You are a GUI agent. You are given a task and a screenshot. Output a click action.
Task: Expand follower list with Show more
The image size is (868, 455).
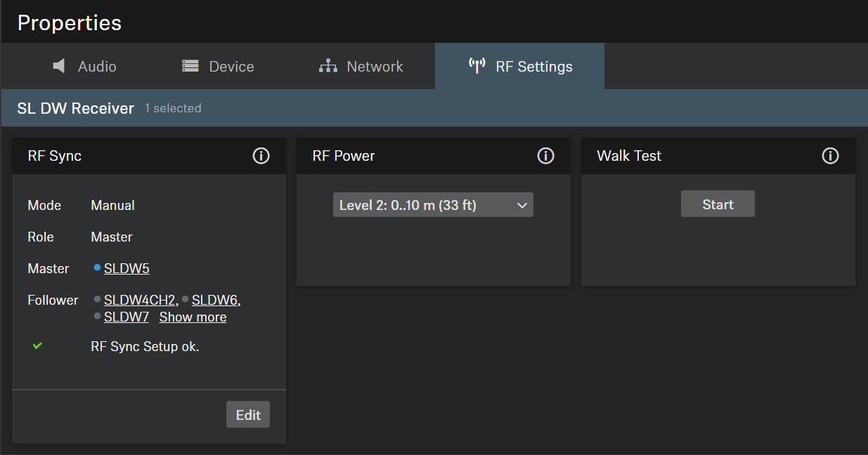pos(193,317)
